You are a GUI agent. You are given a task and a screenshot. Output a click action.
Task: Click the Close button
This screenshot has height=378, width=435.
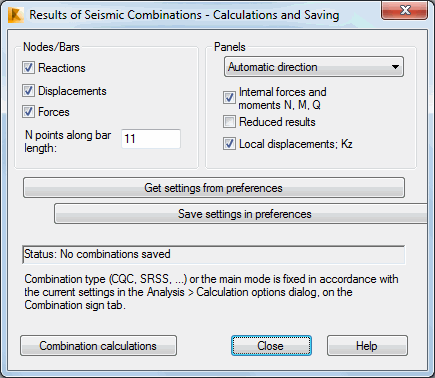coord(271,346)
